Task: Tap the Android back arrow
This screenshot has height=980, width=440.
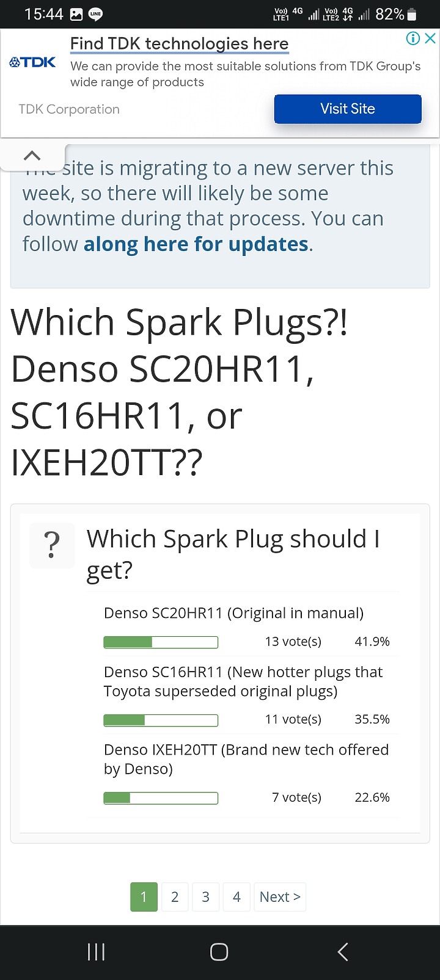Action: click(x=343, y=951)
